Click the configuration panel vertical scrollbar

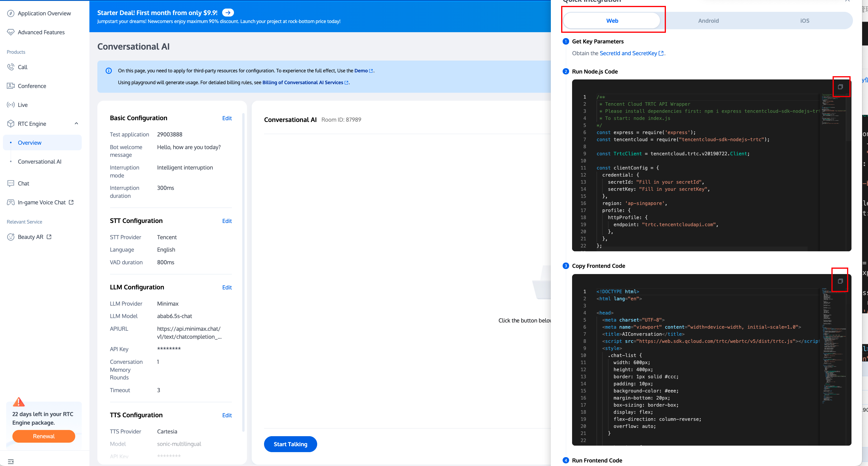click(x=243, y=273)
